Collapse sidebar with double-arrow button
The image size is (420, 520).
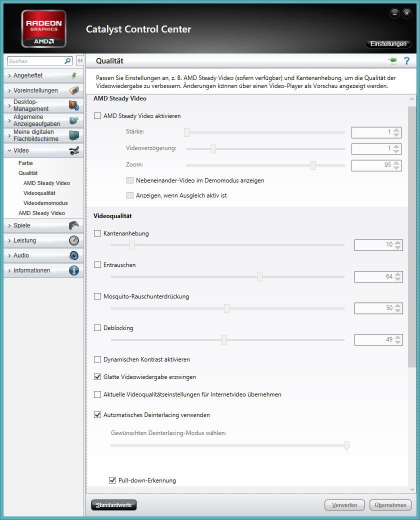point(80,60)
